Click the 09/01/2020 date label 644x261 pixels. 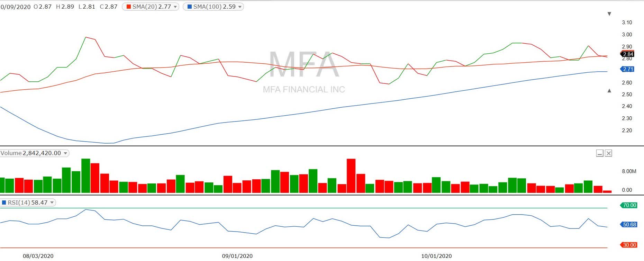click(x=237, y=256)
